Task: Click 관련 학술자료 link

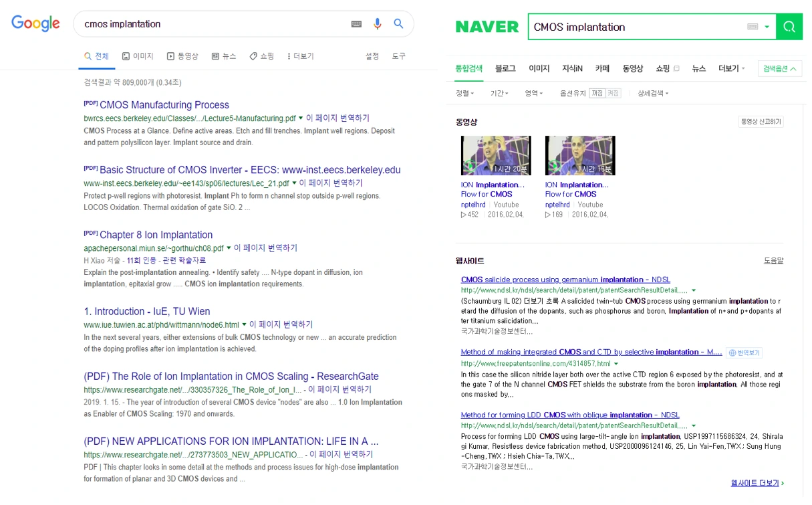Action: (x=184, y=260)
